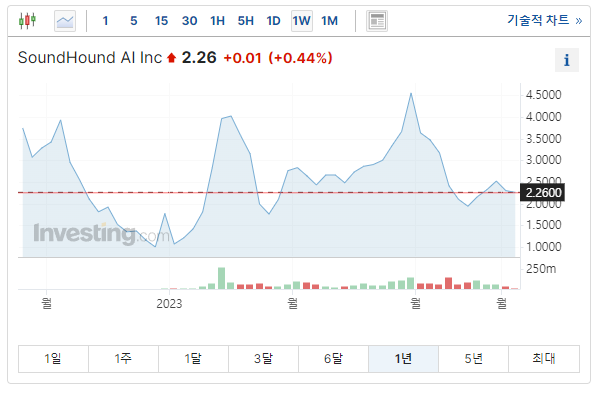Click the 2023 axis label
This screenshot has width=605, height=397.
coord(169,304)
